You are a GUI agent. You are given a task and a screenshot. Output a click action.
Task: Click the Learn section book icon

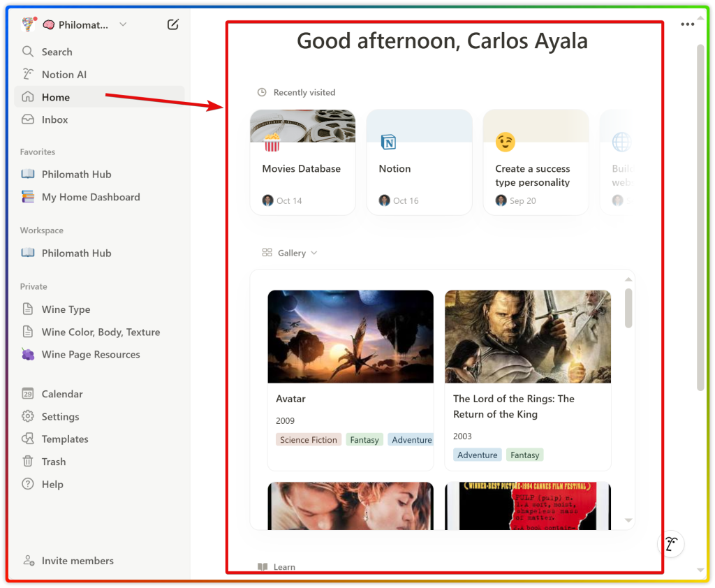263,567
